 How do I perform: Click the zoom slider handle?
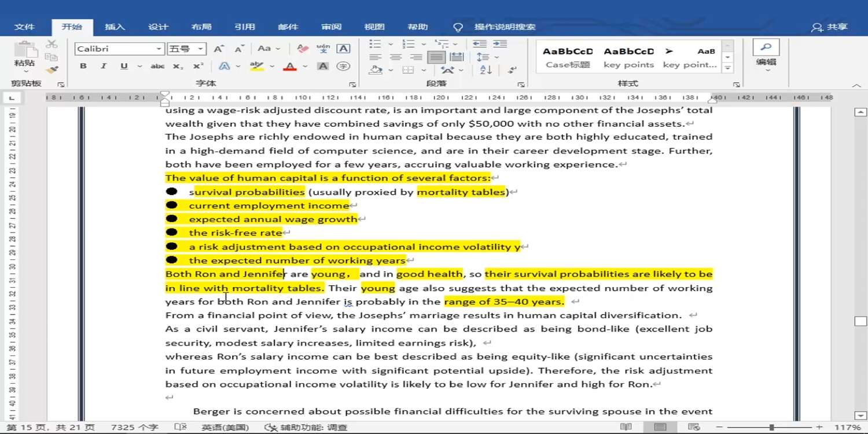click(771, 428)
